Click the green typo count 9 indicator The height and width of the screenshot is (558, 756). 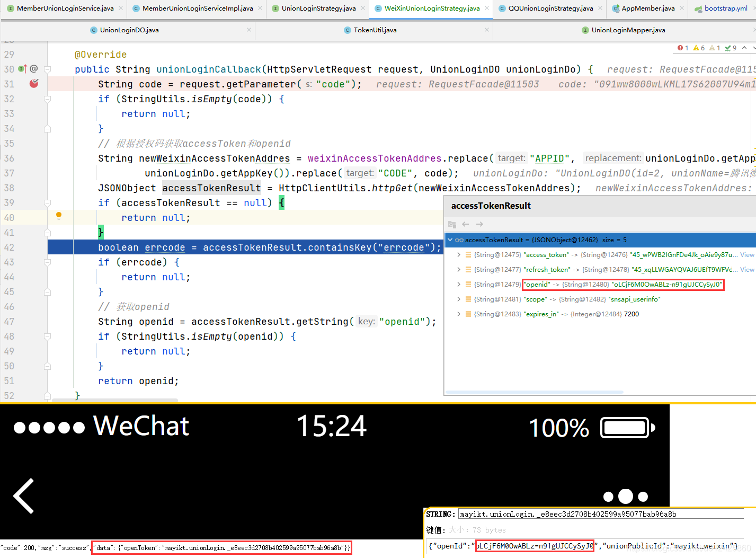[731, 48]
